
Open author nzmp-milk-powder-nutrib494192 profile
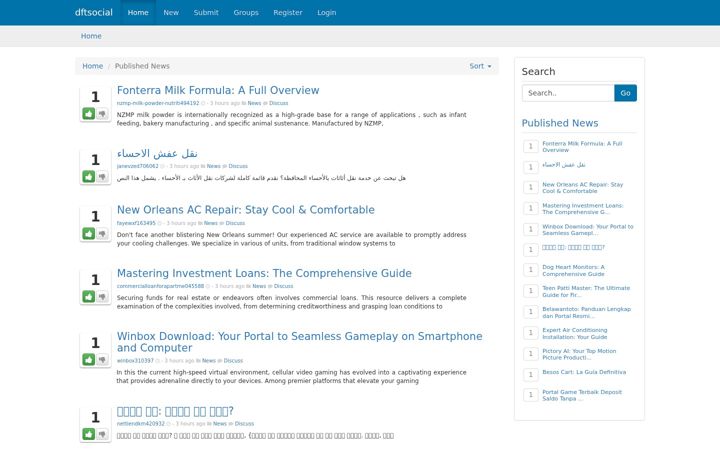(158, 103)
